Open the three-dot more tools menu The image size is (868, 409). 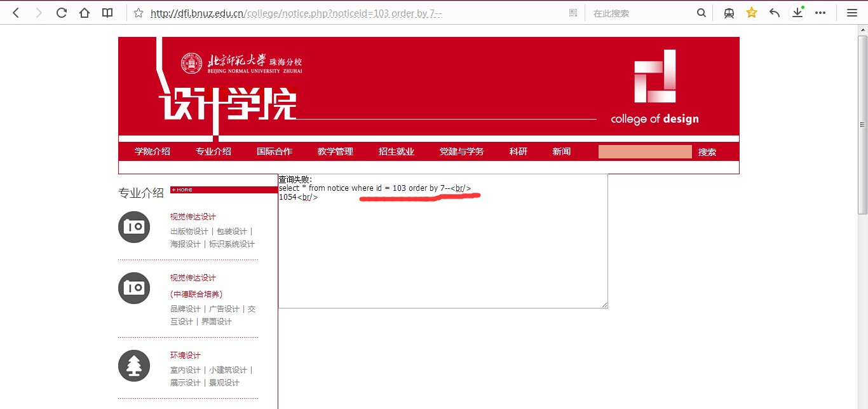click(820, 13)
